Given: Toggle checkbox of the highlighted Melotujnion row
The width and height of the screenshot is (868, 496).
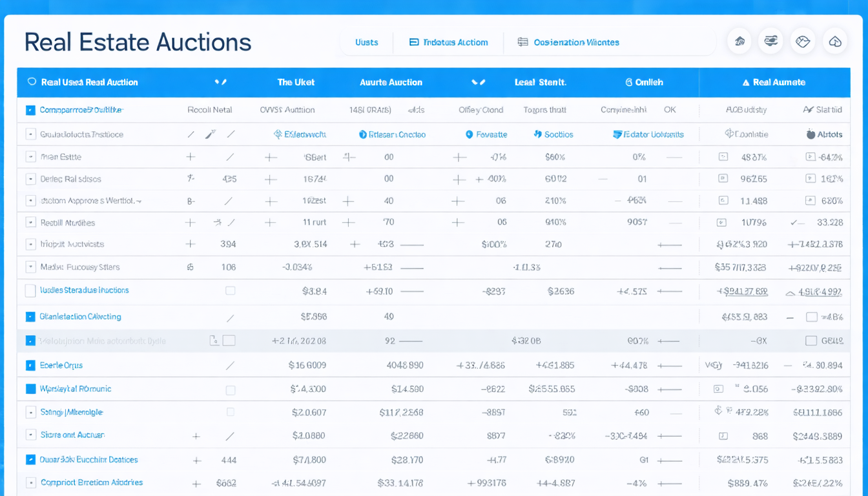Looking at the screenshot, I should point(30,340).
